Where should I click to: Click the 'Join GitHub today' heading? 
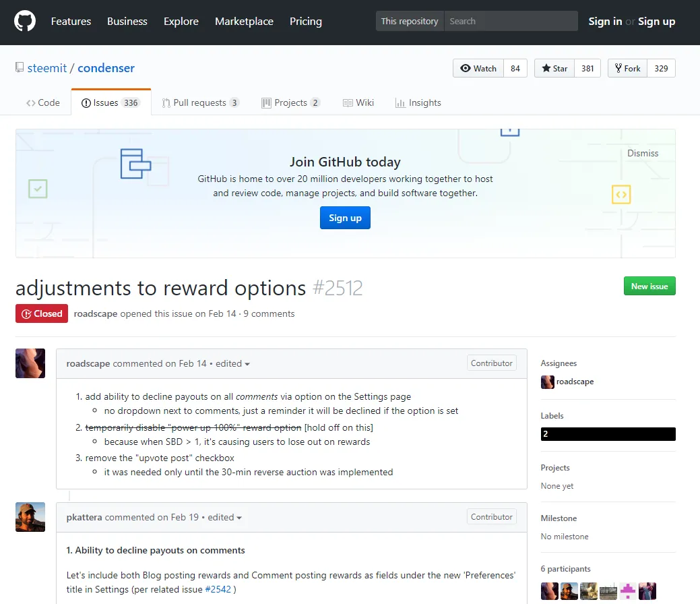coord(345,162)
